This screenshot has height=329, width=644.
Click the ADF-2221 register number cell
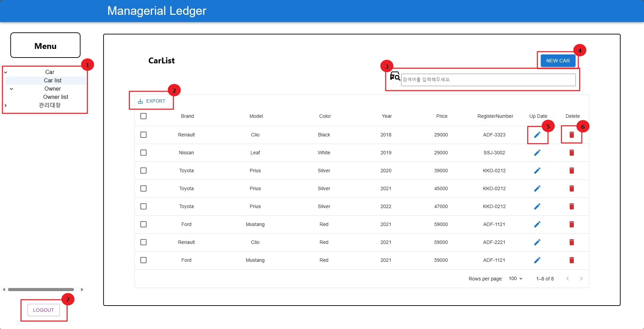point(494,243)
